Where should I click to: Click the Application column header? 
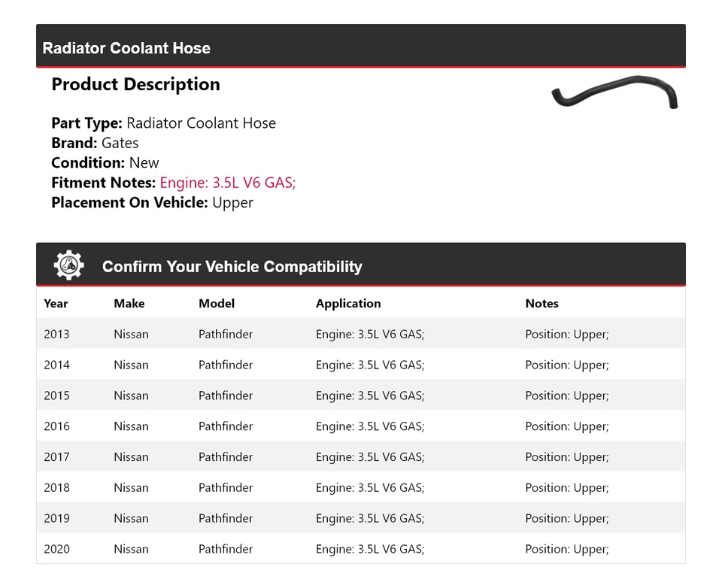click(x=348, y=304)
